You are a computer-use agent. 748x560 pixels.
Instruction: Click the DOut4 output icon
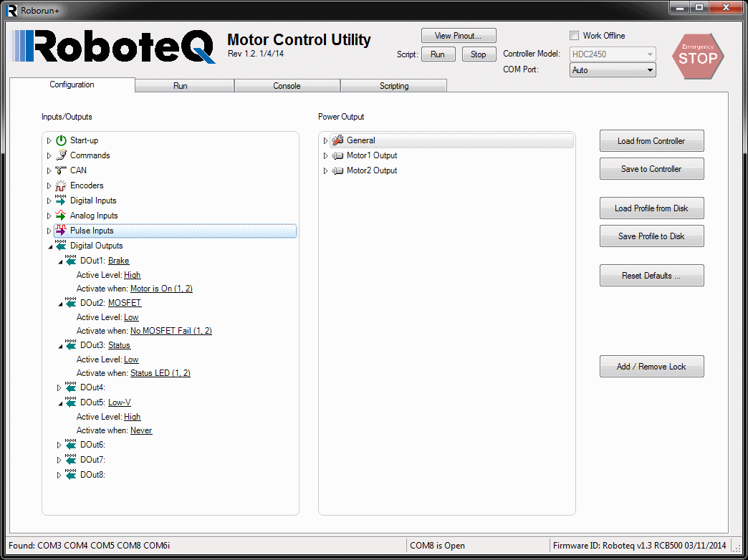[x=71, y=387]
